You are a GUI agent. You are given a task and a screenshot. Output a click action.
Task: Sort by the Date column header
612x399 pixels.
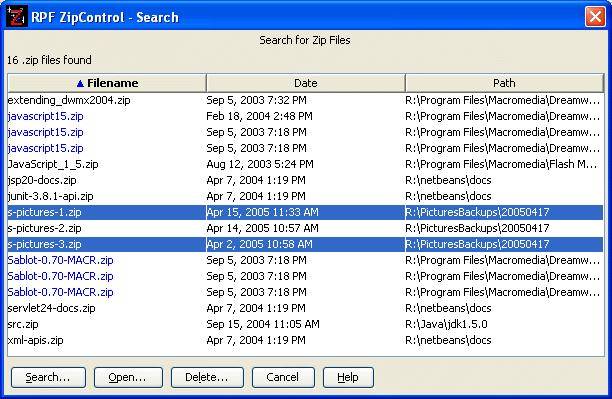click(306, 83)
